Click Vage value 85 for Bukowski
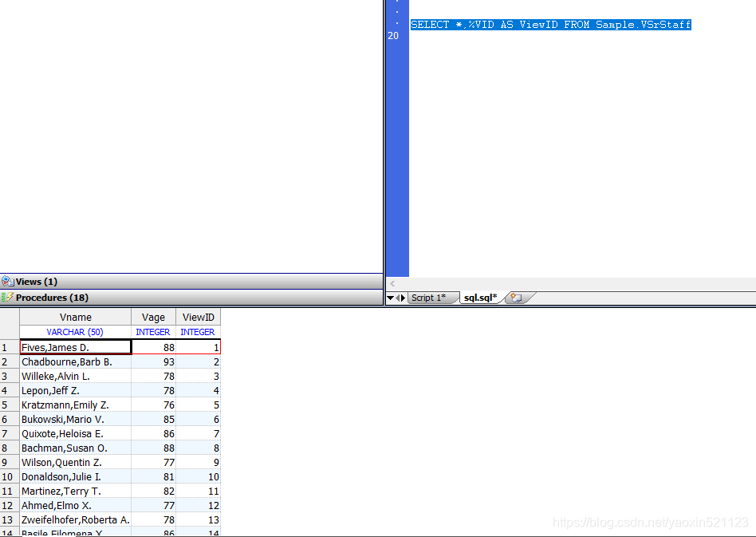Viewport: 756px width, 537px height. (x=154, y=419)
